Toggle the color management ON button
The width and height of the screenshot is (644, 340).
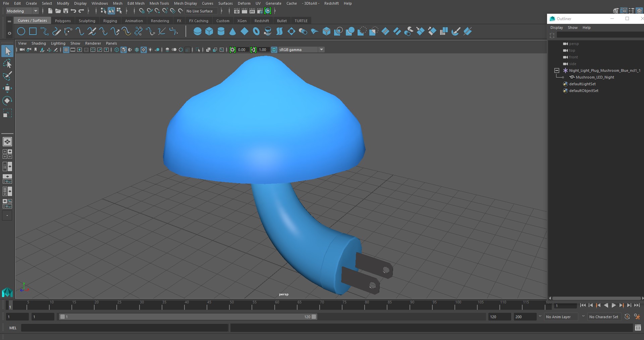pos(274,50)
